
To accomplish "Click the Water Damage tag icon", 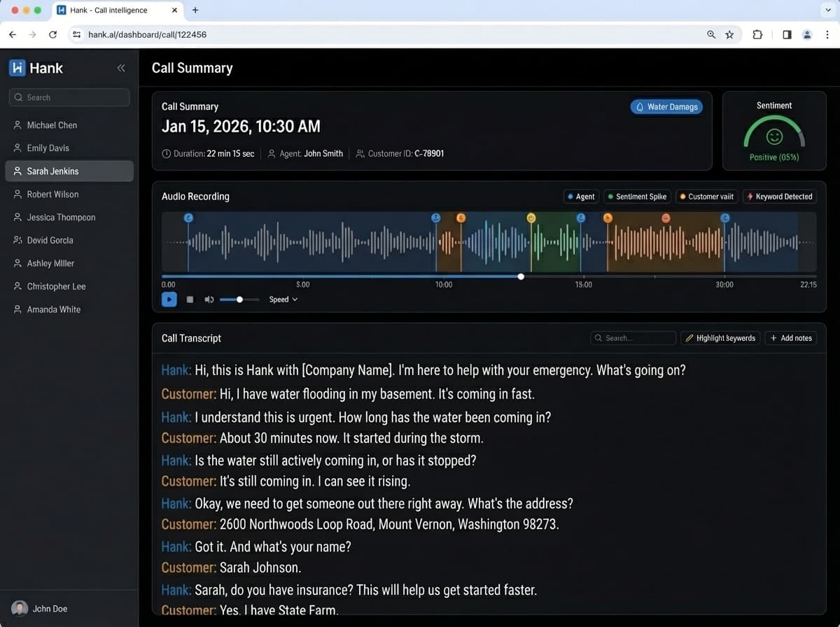I will pyautogui.click(x=640, y=106).
